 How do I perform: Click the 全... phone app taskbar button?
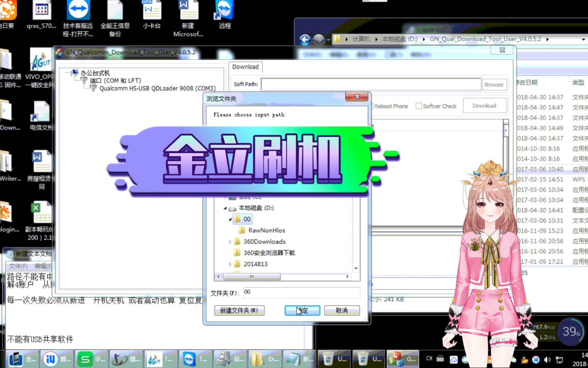(x=22, y=359)
